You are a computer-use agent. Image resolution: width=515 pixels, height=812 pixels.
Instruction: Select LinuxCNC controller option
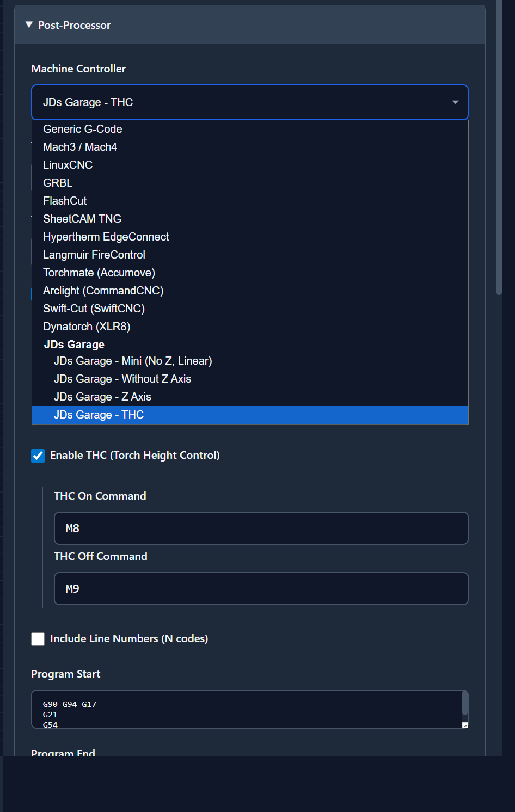pyautogui.click(x=68, y=165)
